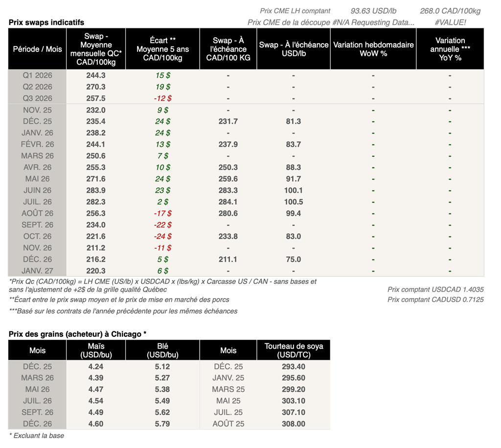Select the 'Écart ** Moyenne 5 ans' header cell
Viewport: 501px width, 448px height.
tap(162, 49)
